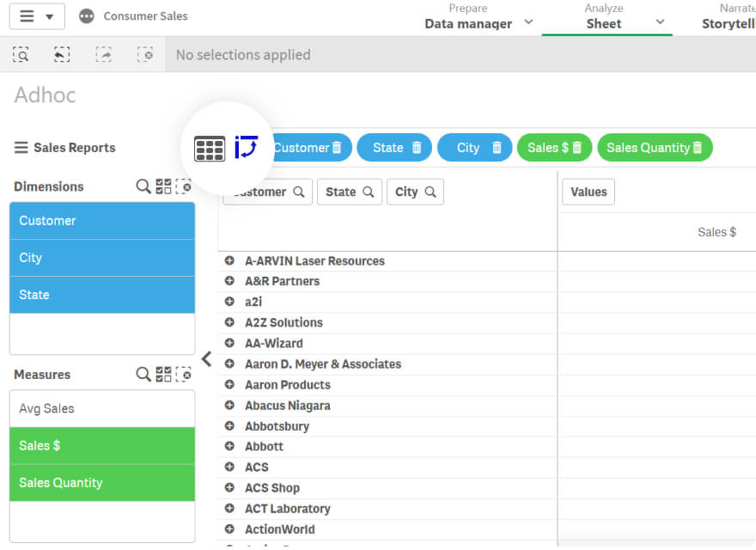Viewport: 756px width, 550px height.
Task: Open the Sheet dropdown chevron
Action: pos(661,22)
